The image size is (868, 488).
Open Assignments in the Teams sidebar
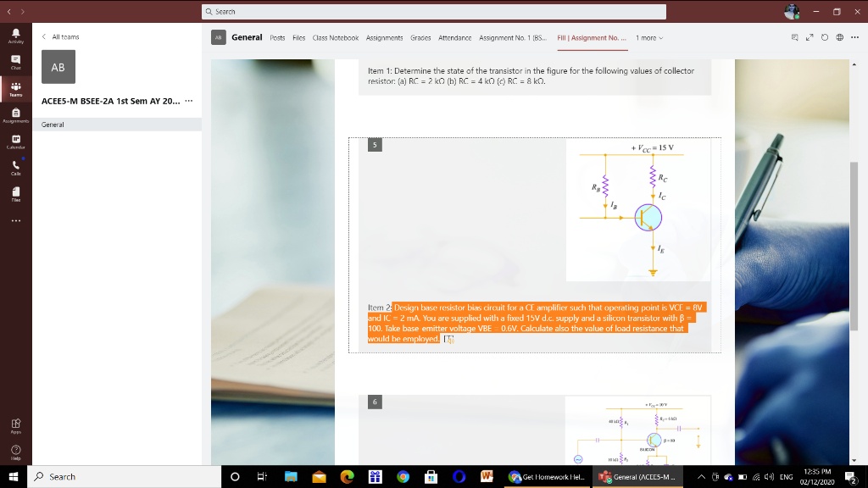15,115
